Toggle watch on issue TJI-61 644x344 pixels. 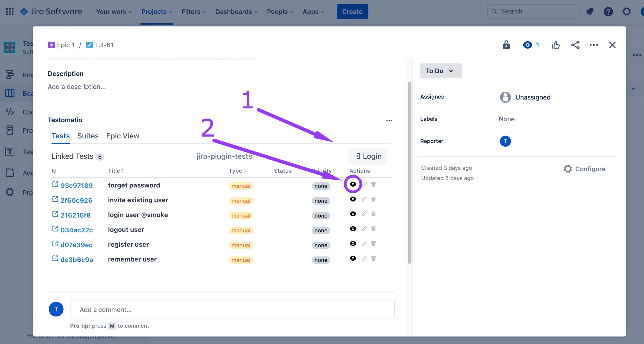click(527, 45)
